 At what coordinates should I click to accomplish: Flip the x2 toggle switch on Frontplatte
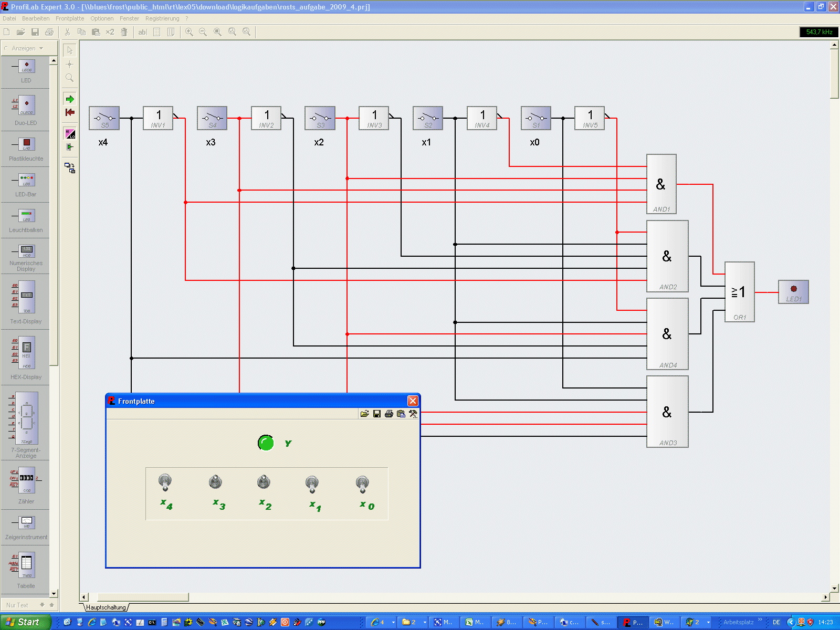pyautogui.click(x=264, y=481)
